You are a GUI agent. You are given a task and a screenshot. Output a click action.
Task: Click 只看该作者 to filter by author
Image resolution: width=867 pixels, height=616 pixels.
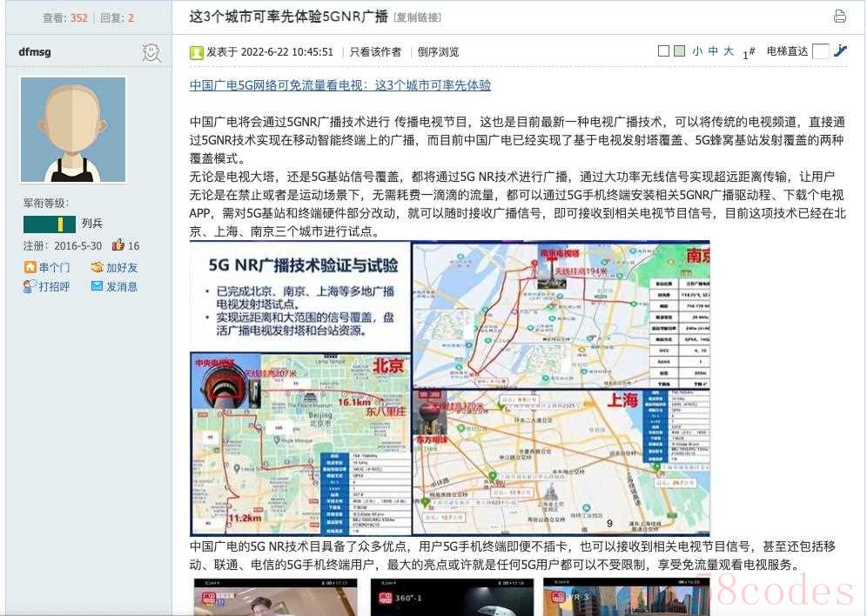(x=375, y=52)
